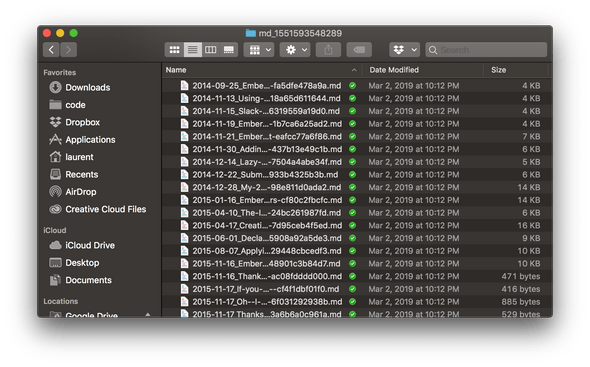
Task: Open the Dropbox toolbar dropdown
Action: pyautogui.click(x=404, y=50)
